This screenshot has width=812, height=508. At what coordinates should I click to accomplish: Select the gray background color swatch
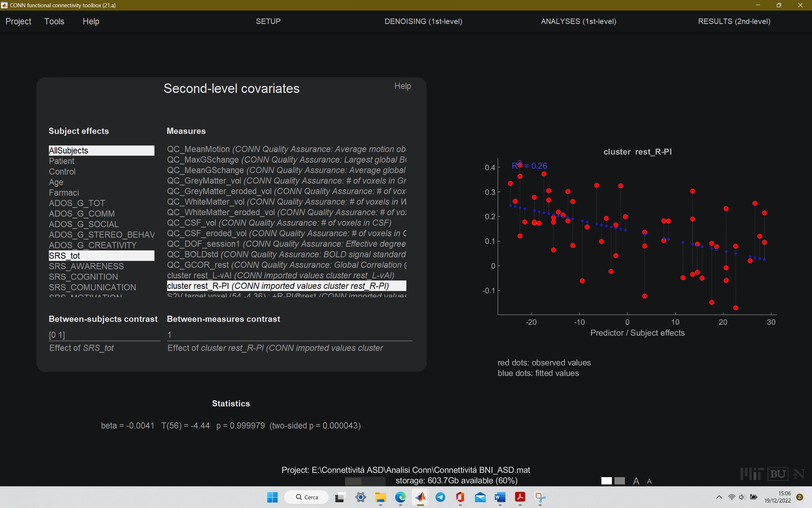click(x=620, y=481)
